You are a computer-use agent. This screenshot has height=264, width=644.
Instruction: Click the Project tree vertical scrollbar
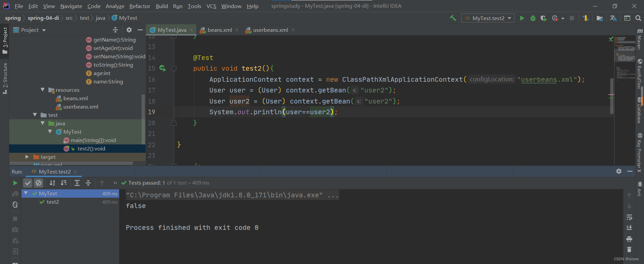144,119
